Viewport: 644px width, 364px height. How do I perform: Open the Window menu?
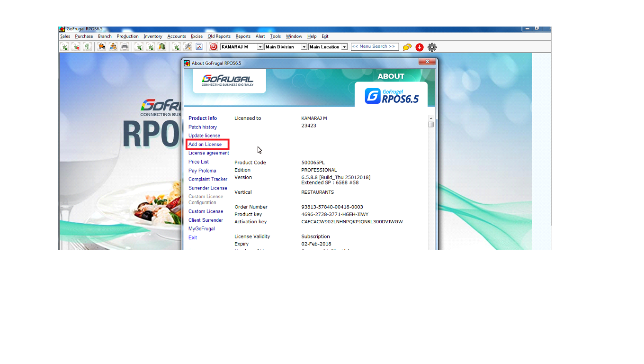click(x=294, y=36)
